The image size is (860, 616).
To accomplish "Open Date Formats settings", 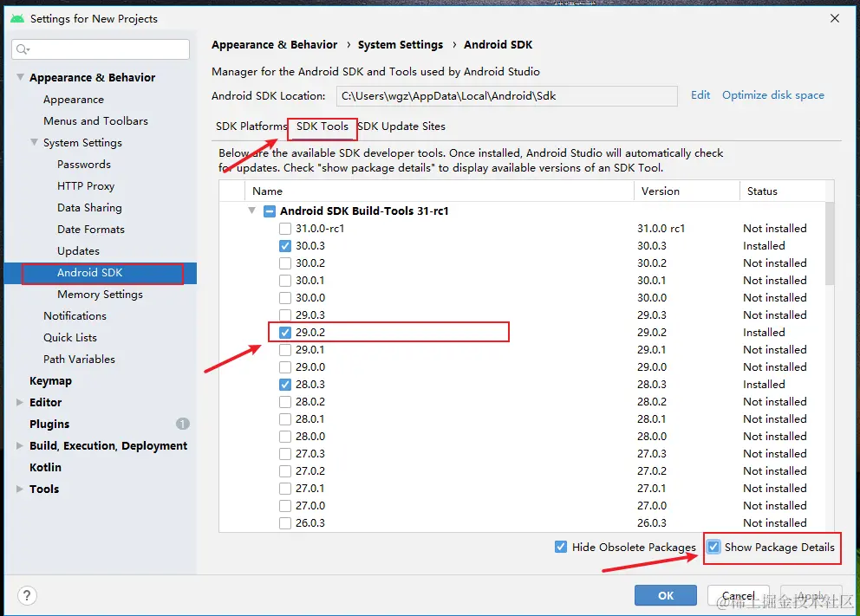I will coord(90,229).
